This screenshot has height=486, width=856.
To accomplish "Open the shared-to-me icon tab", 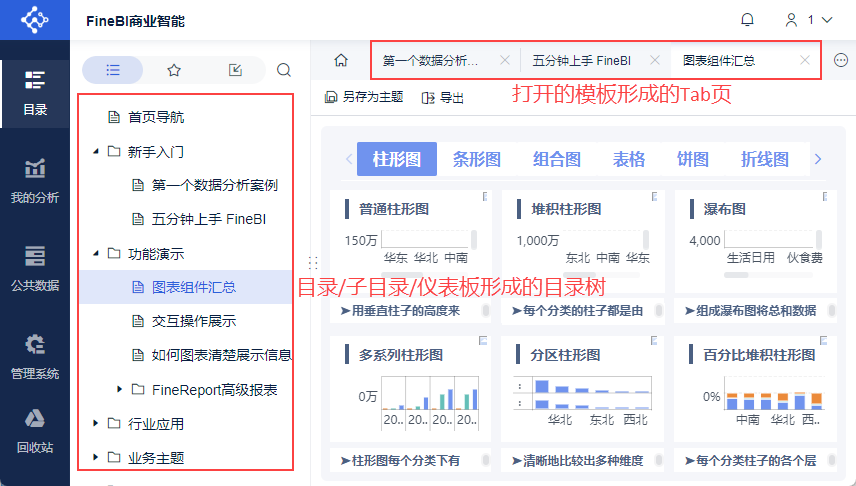I will point(235,70).
